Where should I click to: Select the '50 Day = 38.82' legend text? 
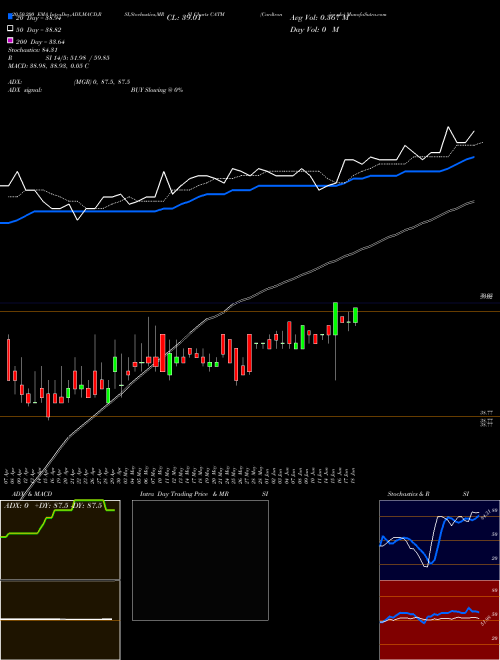point(39,30)
